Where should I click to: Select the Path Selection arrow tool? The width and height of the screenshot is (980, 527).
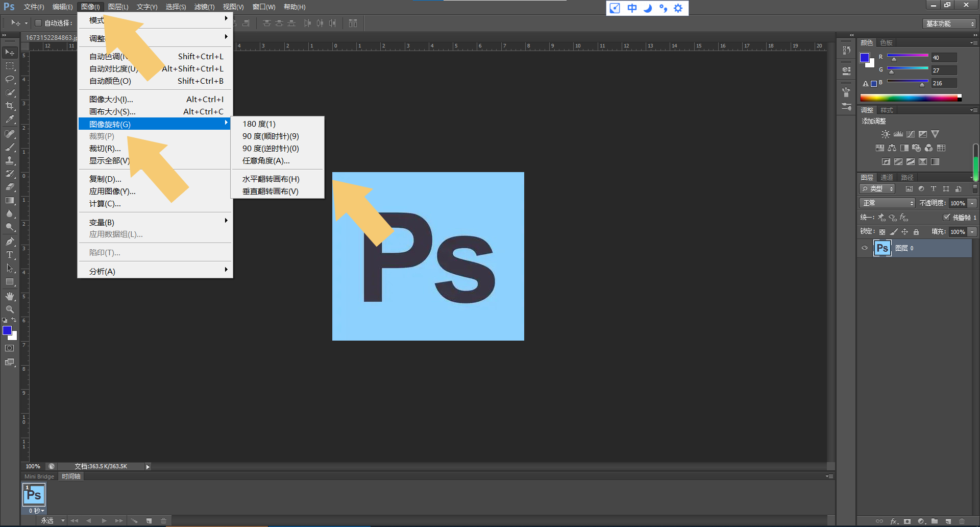(x=10, y=268)
